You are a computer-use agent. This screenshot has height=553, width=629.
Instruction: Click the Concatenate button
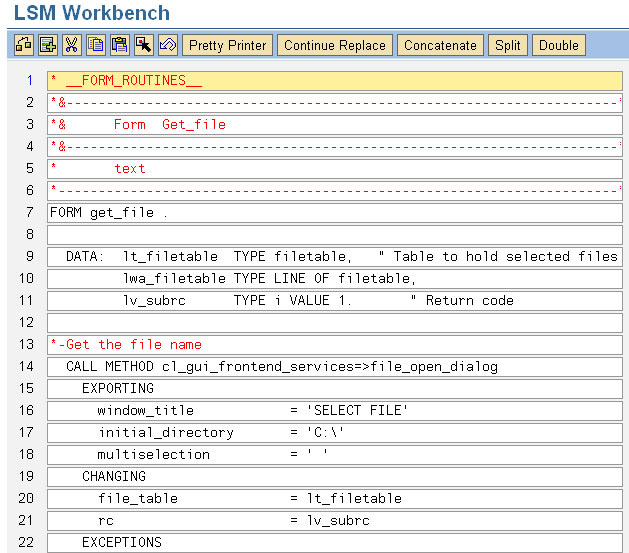coord(440,45)
